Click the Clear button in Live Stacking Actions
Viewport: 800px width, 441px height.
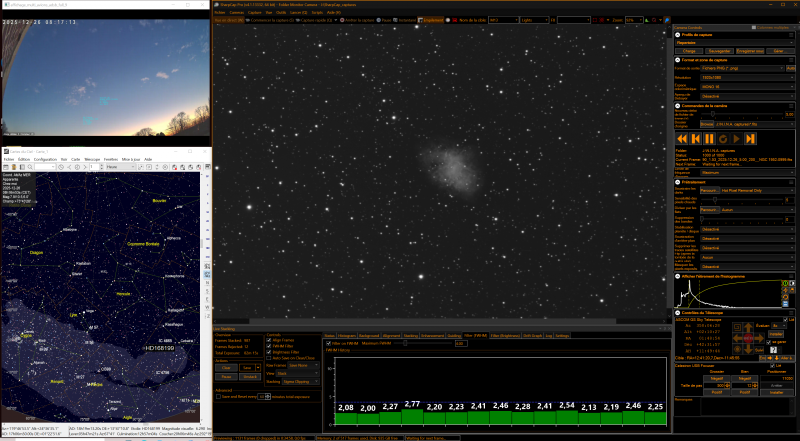(226, 368)
